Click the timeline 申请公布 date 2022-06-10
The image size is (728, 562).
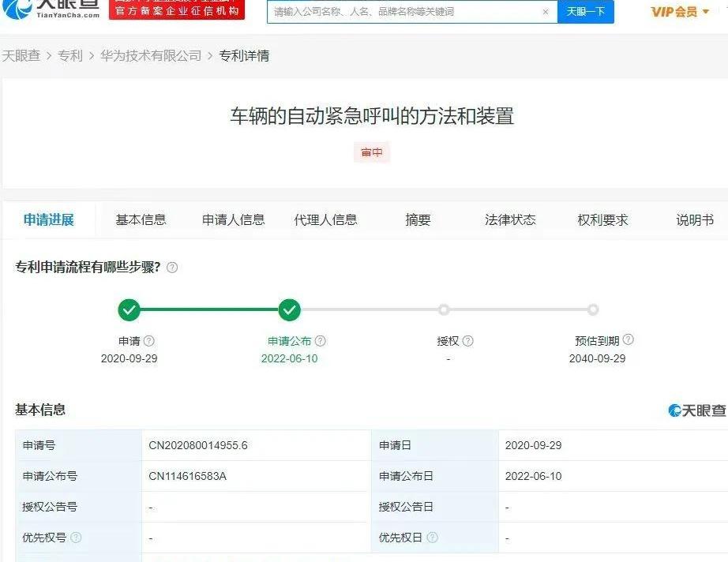(x=289, y=358)
